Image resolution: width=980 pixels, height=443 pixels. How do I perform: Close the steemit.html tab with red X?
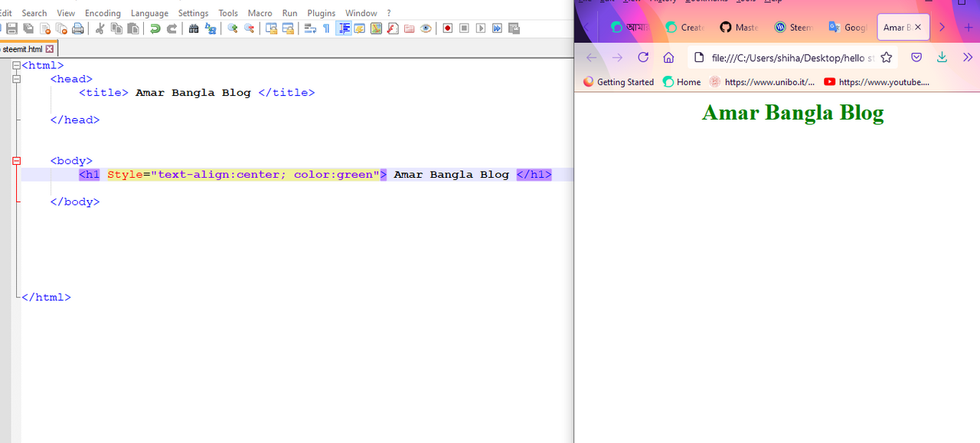[x=50, y=49]
